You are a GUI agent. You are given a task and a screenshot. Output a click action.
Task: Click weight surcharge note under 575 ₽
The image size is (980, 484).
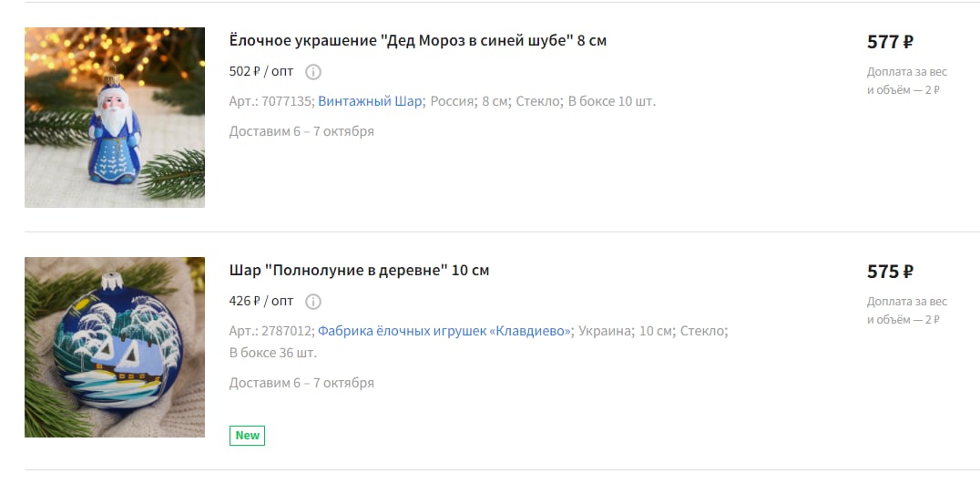[x=907, y=311]
